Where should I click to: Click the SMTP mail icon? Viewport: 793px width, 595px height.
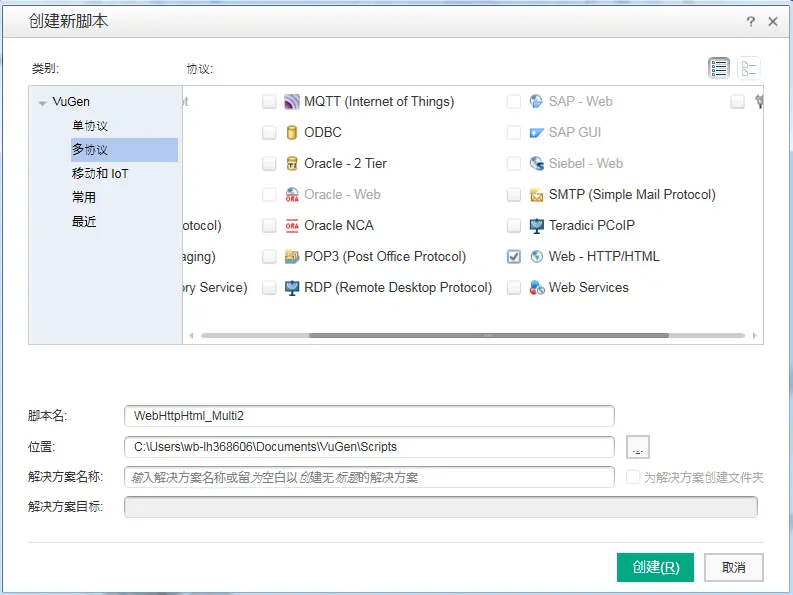click(x=536, y=194)
